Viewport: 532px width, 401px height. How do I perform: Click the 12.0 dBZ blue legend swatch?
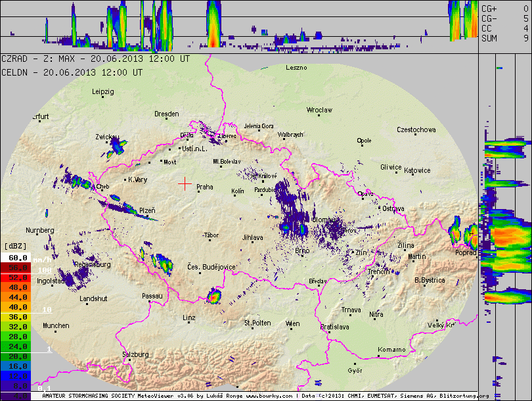(x=14, y=375)
